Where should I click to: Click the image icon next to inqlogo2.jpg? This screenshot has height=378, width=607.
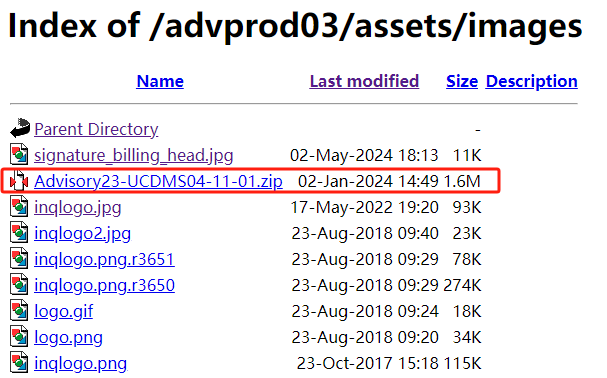[x=19, y=232]
